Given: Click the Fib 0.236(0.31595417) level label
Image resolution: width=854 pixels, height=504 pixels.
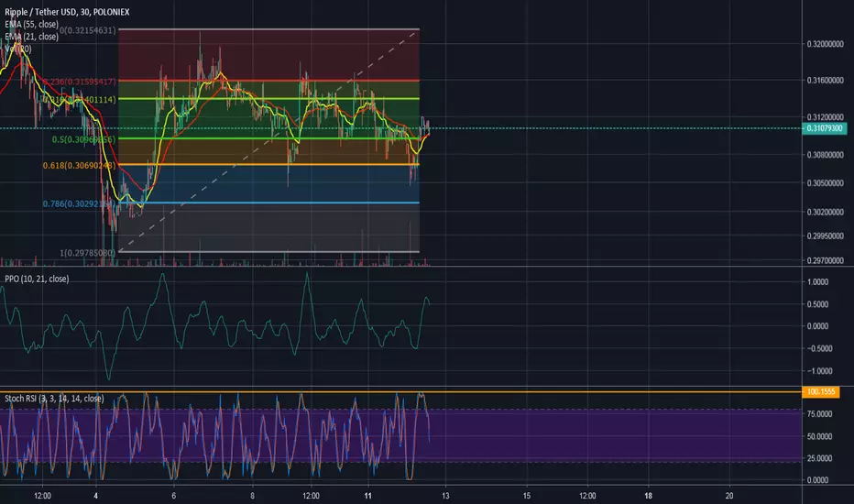Looking at the screenshot, I should point(80,82).
